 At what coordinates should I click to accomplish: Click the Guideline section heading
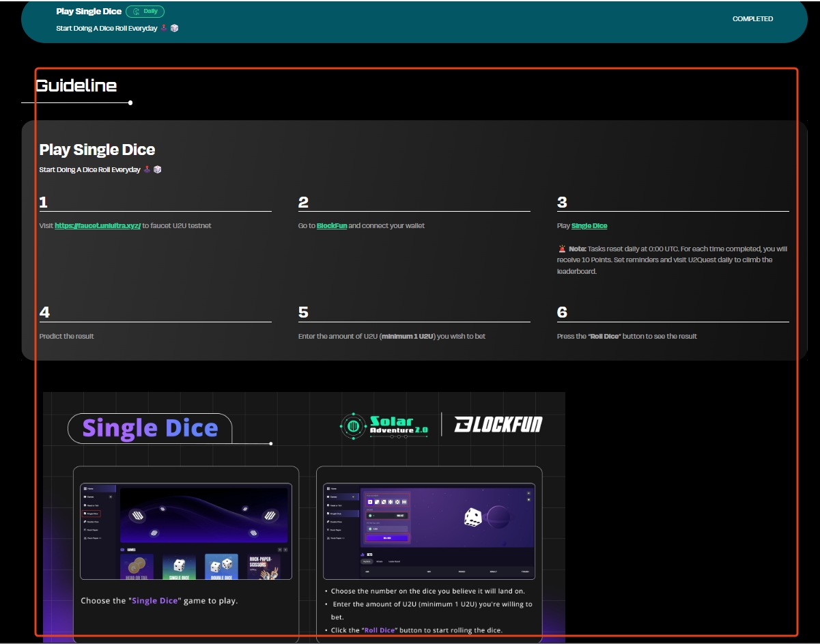pyautogui.click(x=76, y=85)
